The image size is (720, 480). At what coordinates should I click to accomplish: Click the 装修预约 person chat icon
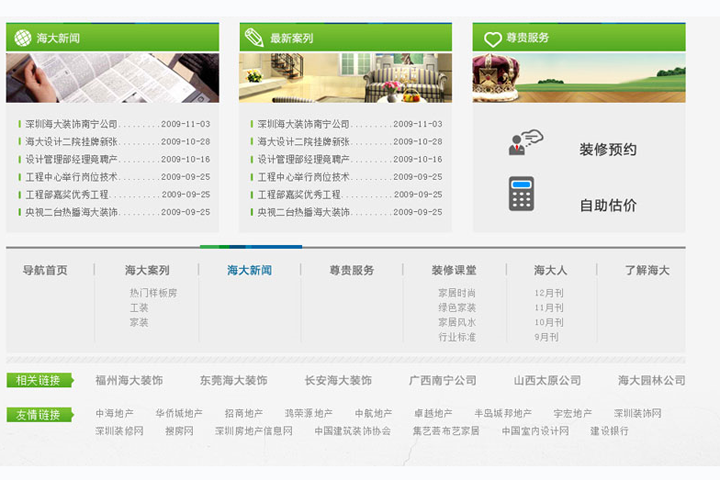coord(524,144)
